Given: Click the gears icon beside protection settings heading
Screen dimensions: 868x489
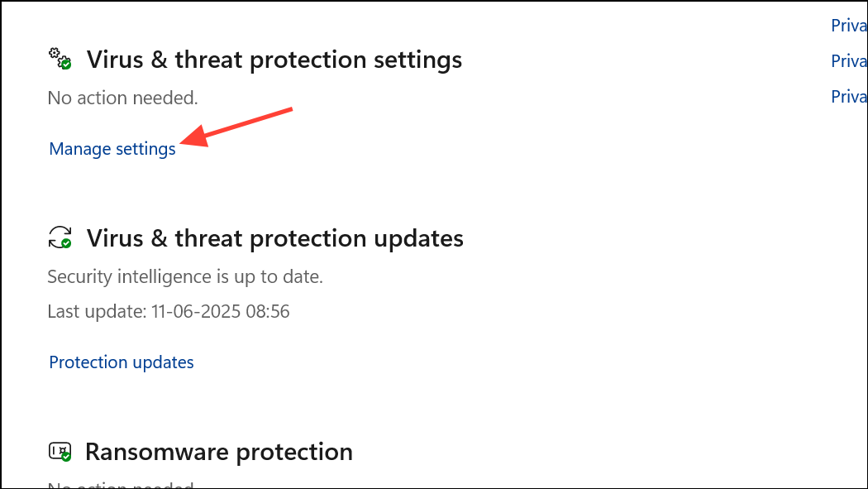Looking at the screenshot, I should [60, 59].
